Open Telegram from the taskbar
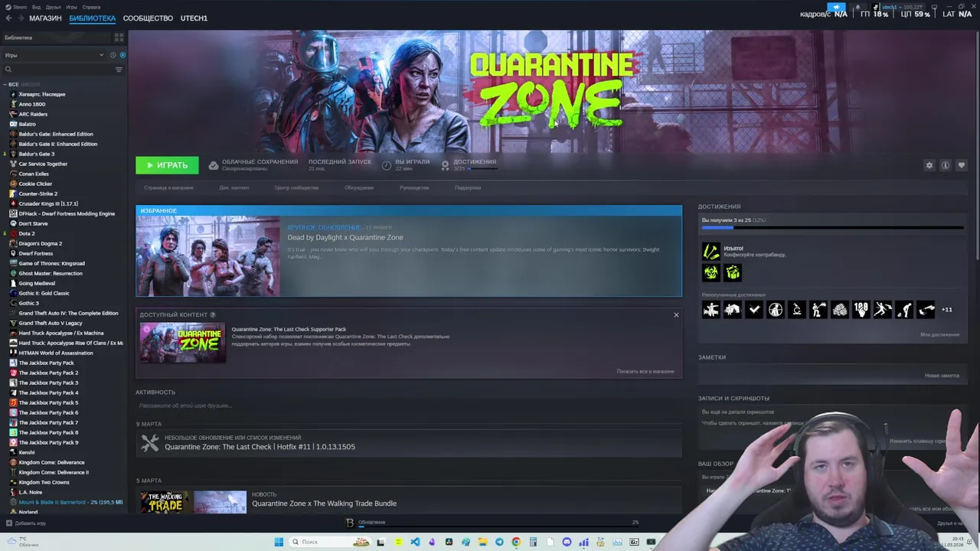The height and width of the screenshot is (551, 980). coord(499,542)
